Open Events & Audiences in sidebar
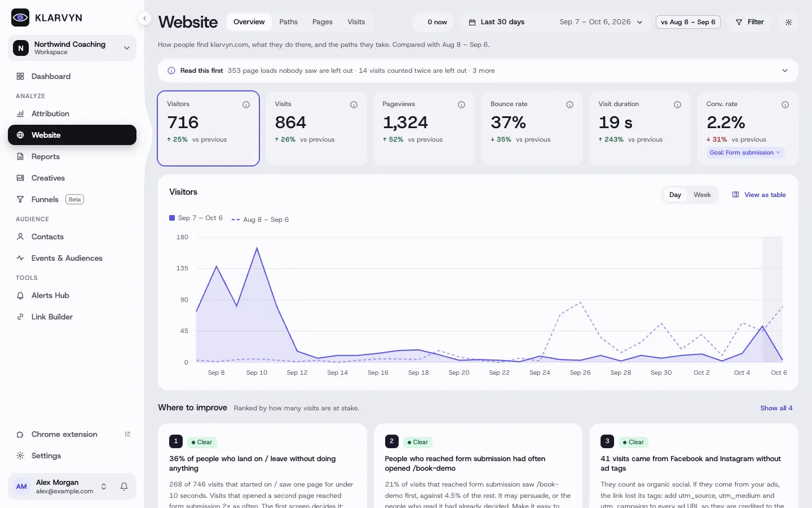Image resolution: width=812 pixels, height=508 pixels. 72,258
